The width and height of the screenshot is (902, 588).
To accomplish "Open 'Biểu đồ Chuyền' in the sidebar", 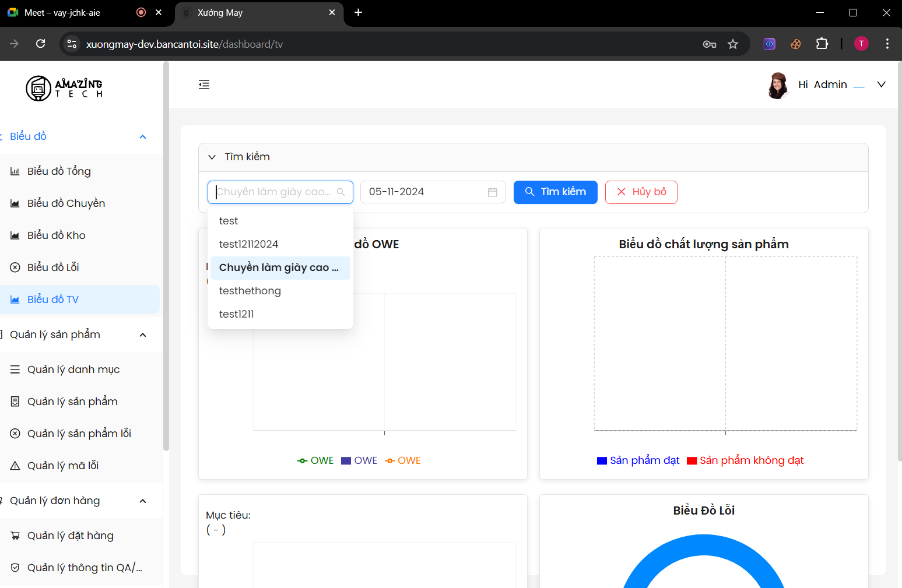I will (66, 203).
